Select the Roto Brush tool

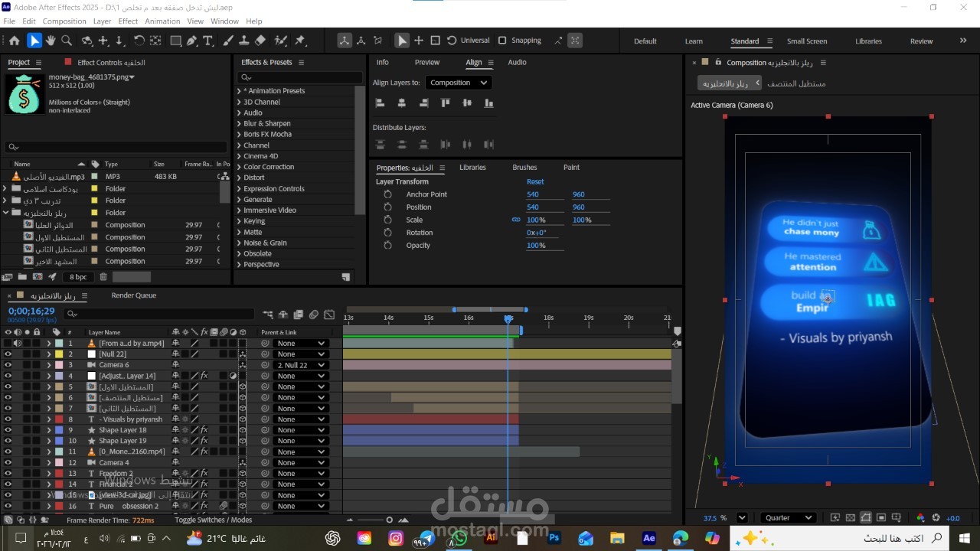pyautogui.click(x=281, y=41)
